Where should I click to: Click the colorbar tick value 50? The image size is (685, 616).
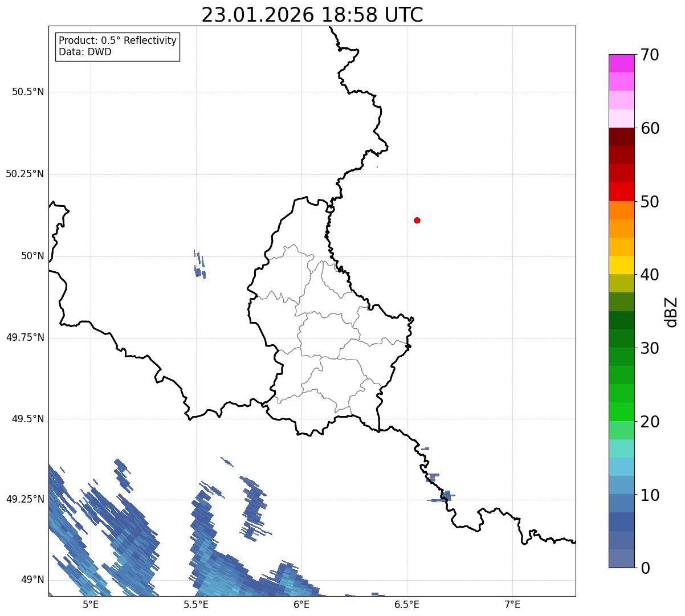(650, 202)
